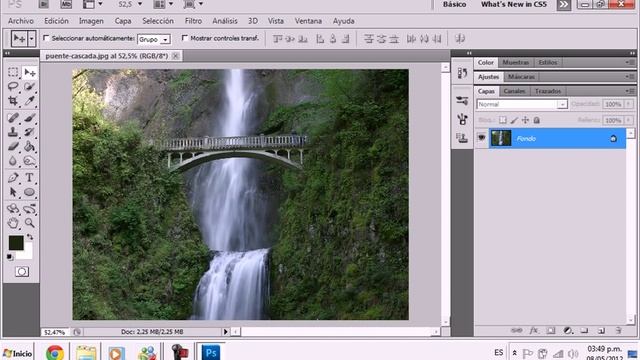
Task: Select the Rectangular Marquee tool
Action: click(x=13, y=72)
